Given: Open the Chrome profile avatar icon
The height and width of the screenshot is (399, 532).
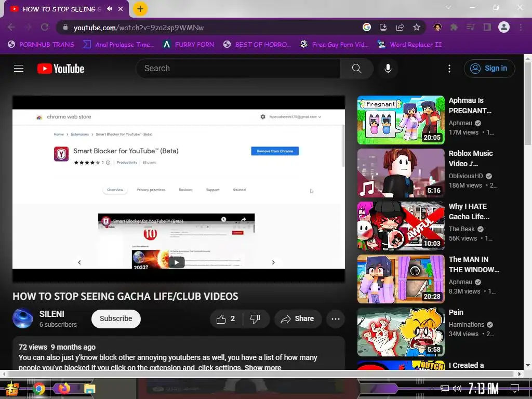Looking at the screenshot, I should pyautogui.click(x=504, y=27).
